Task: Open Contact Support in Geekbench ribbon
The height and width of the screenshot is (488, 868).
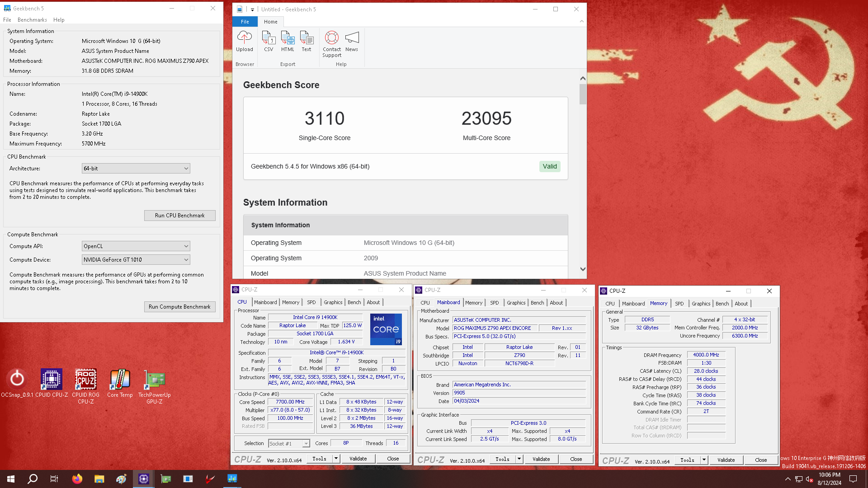Action: pos(332,44)
